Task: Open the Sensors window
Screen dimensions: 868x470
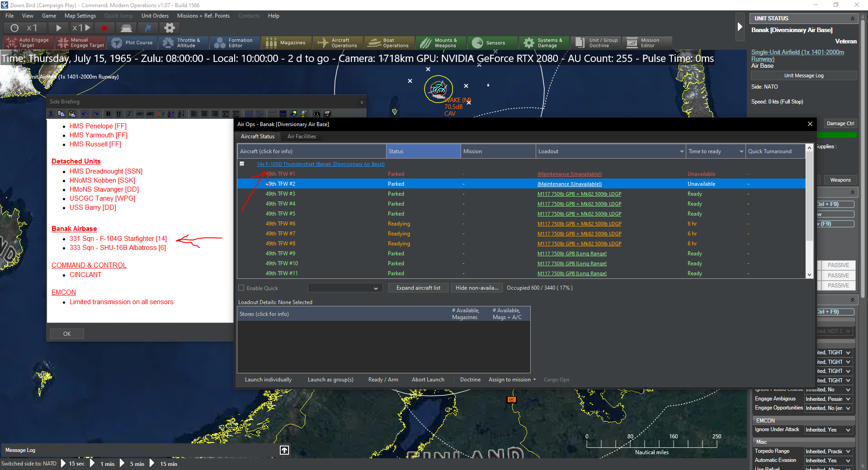Action: coord(492,43)
